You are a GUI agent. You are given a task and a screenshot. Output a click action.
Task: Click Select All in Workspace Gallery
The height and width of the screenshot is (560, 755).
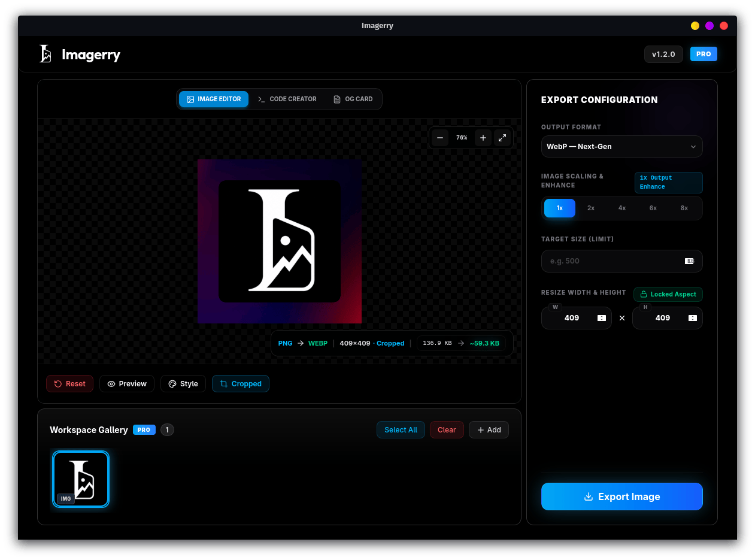pyautogui.click(x=401, y=430)
